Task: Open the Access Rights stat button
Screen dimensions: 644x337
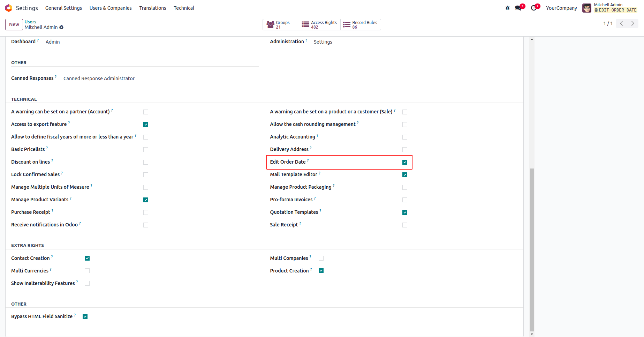Action: [x=319, y=24]
